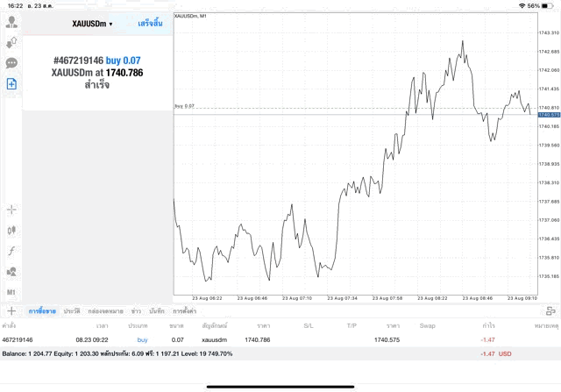
Task: Switch to the ประวัติ tab
Action: [72, 311]
